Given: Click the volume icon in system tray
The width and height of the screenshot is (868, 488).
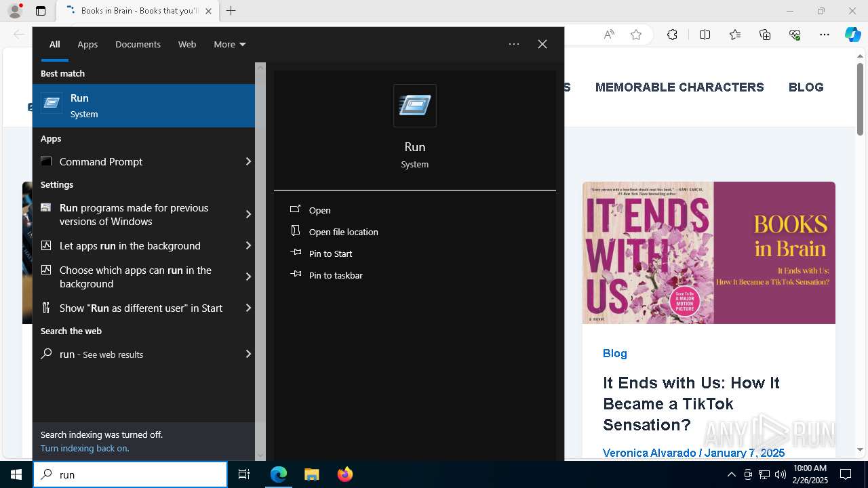Looking at the screenshot, I should coord(780,474).
